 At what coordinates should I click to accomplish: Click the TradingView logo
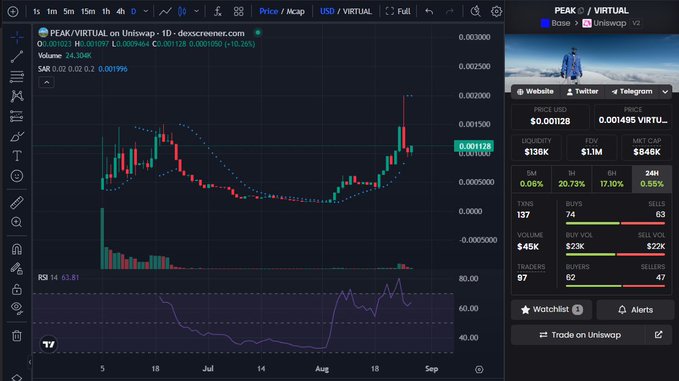48,344
